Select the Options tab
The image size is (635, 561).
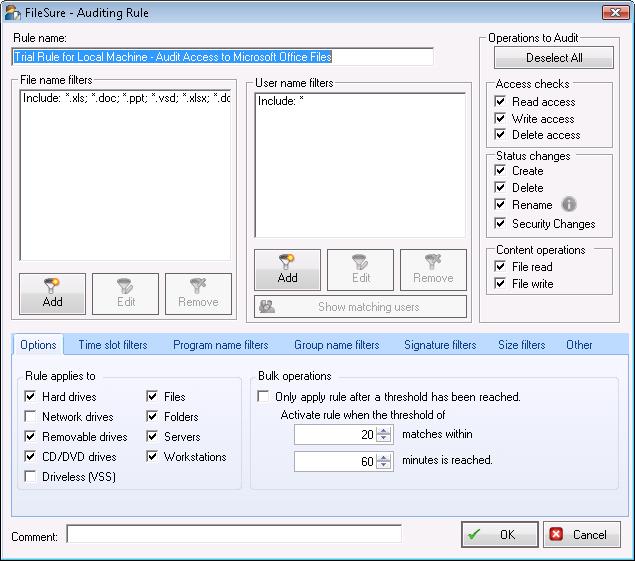point(38,345)
